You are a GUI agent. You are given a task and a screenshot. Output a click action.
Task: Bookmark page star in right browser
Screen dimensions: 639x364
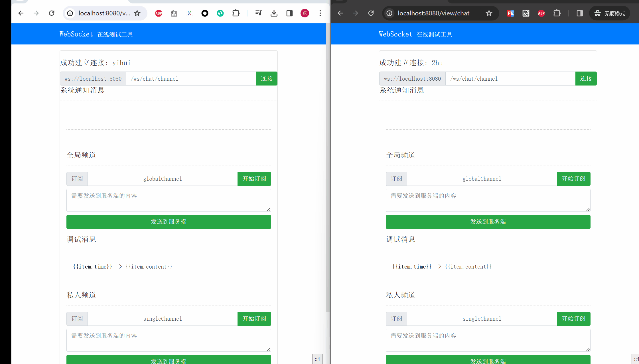click(489, 13)
